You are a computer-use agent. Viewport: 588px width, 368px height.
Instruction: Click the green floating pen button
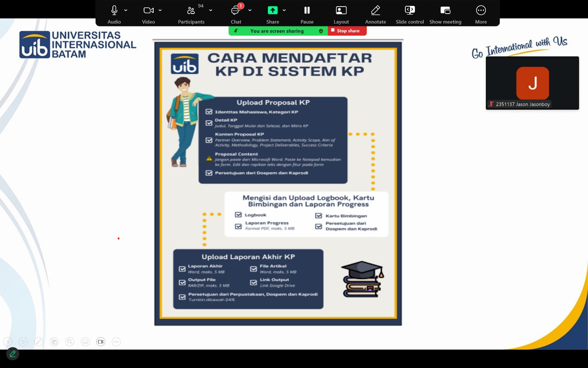[x=12, y=354]
